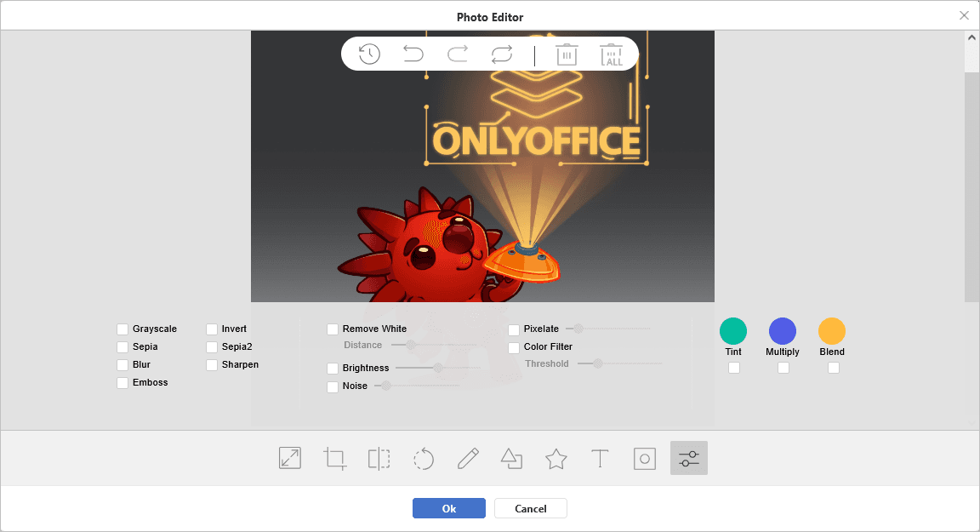Select the Resize tool
The image size is (980, 532).
(290, 458)
